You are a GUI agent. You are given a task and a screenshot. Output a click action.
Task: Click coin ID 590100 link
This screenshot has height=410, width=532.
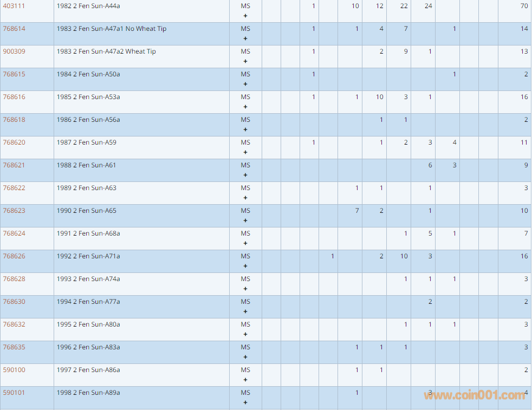14,370
